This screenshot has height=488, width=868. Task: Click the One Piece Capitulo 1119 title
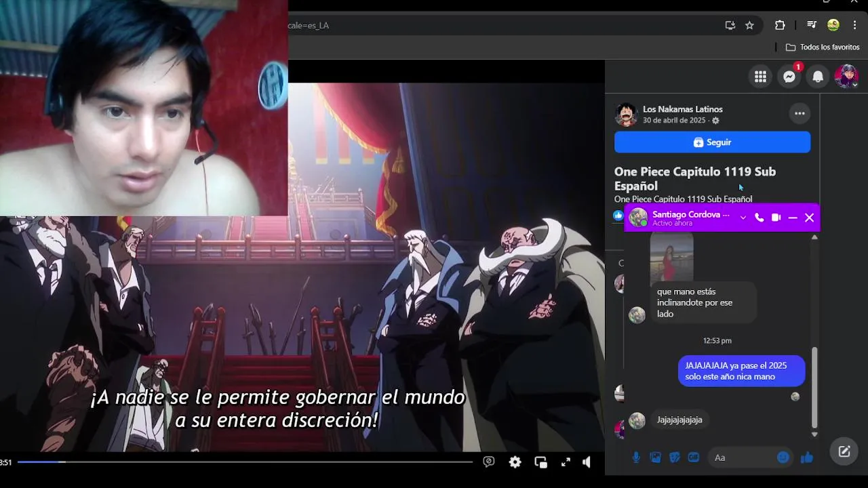[x=695, y=179]
